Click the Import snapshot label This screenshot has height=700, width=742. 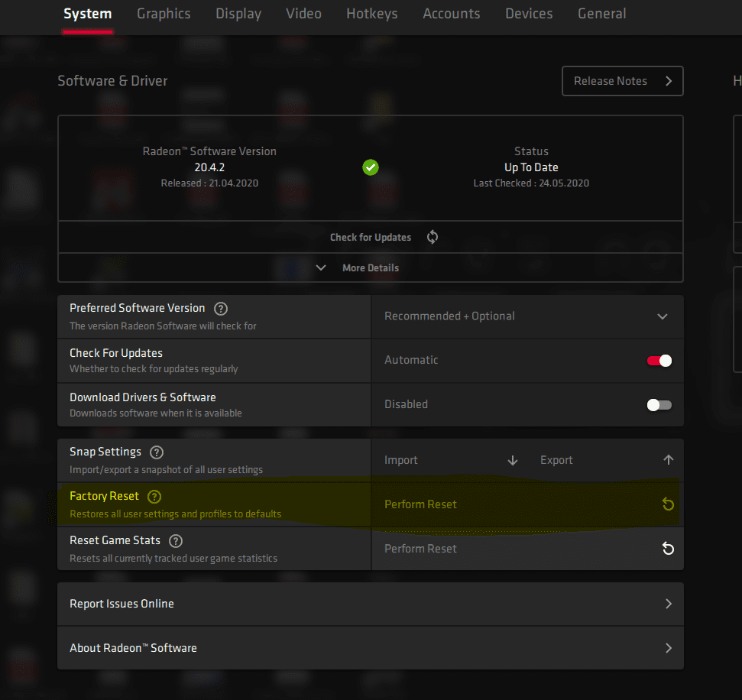coord(401,460)
